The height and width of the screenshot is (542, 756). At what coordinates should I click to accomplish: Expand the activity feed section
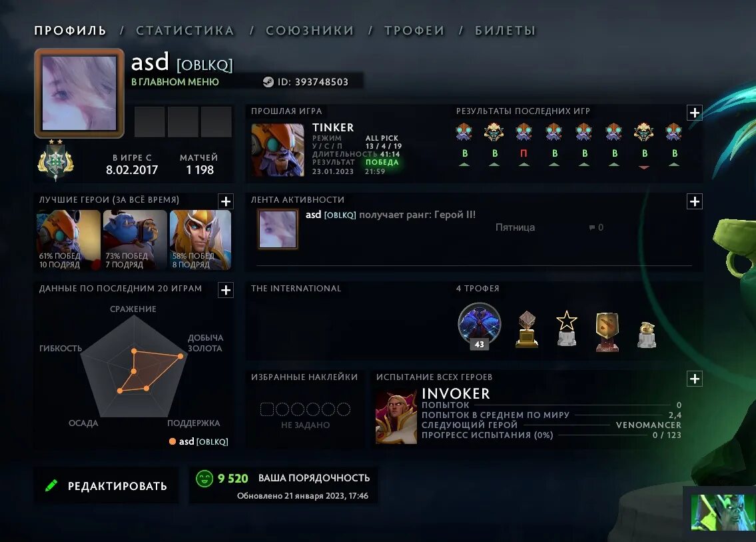click(x=694, y=201)
